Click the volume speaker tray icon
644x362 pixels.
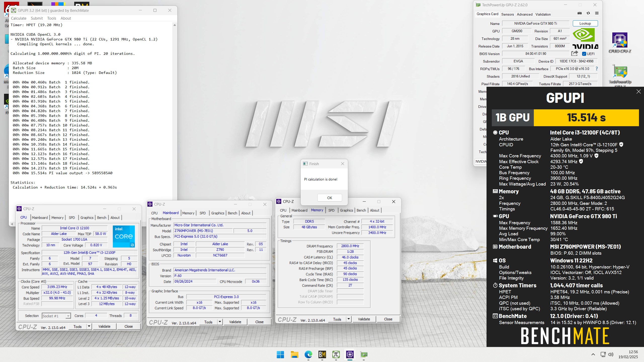(611, 354)
